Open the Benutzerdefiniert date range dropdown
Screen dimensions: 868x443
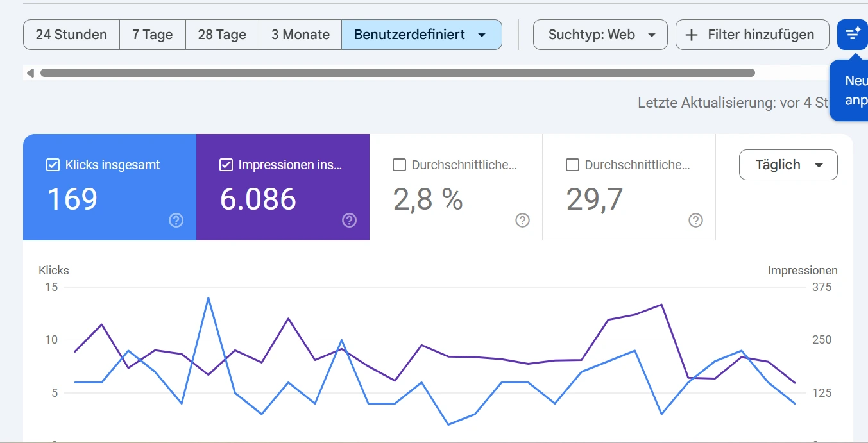click(421, 35)
